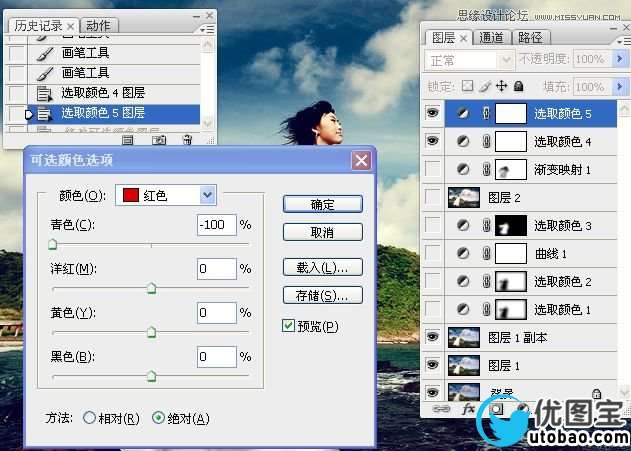Click adjustment icon of 曲线 1 layer
The image size is (631, 451).
tap(463, 253)
